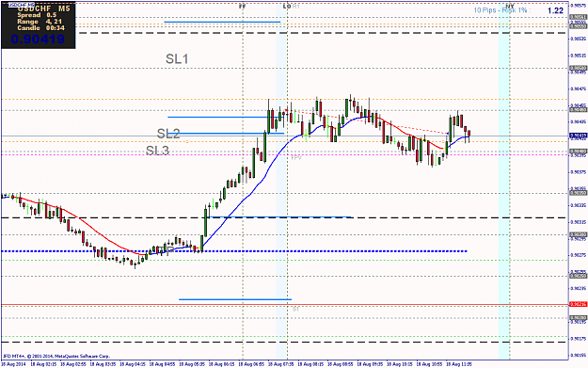Click the 18 Aug 06:15 time label
588x368 pixels.
tap(221, 364)
